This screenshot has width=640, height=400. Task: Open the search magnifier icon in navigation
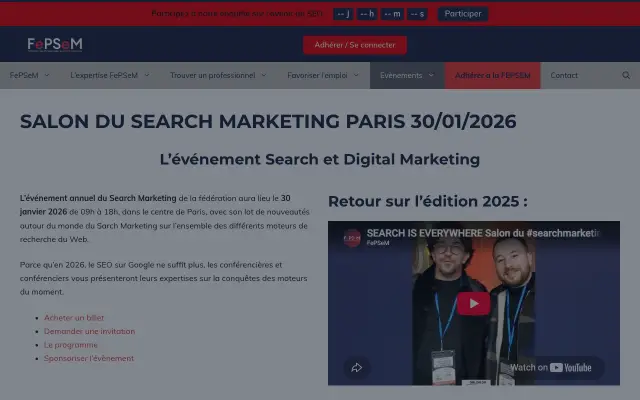[x=626, y=75]
